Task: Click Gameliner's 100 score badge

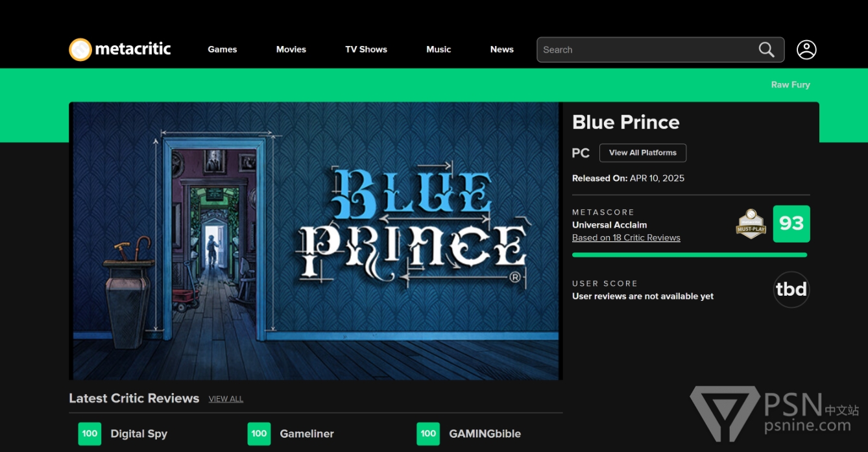Action: (x=259, y=434)
